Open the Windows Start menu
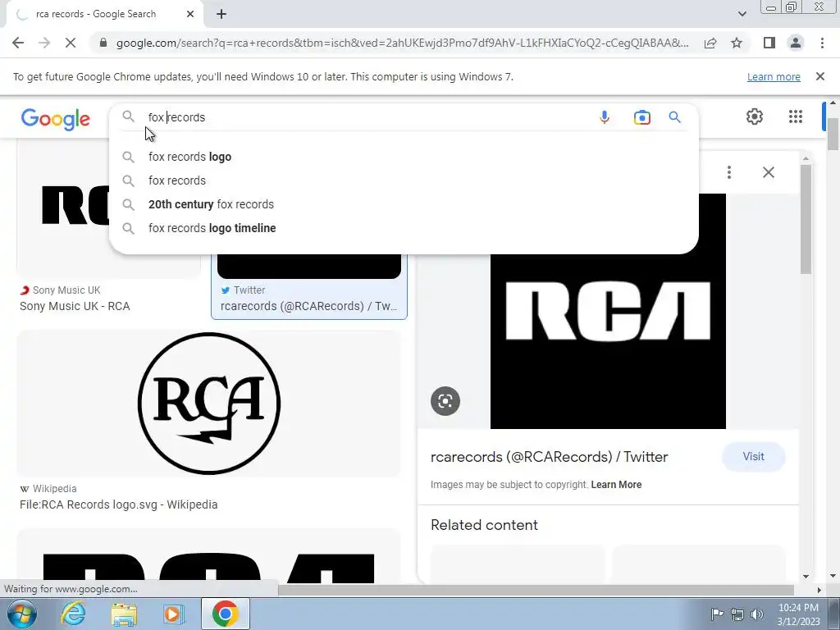This screenshot has height=630, width=840. coord(21,614)
